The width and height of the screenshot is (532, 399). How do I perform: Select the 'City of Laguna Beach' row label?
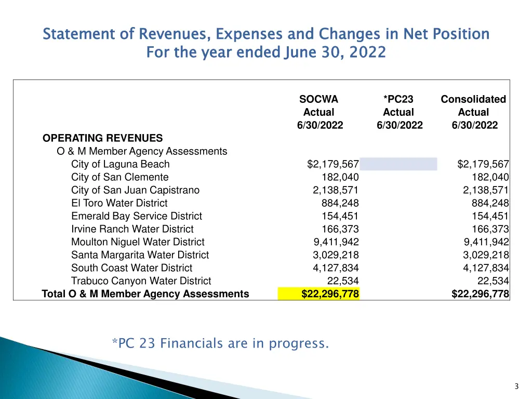pos(120,164)
